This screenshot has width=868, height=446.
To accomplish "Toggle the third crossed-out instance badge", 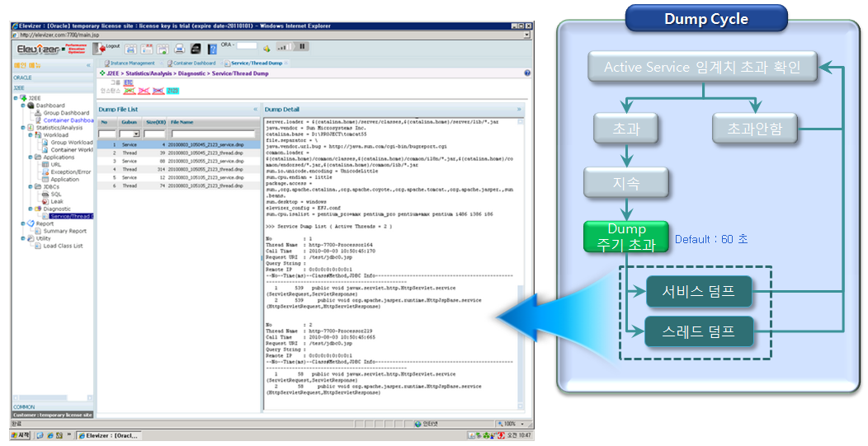I will (x=158, y=90).
